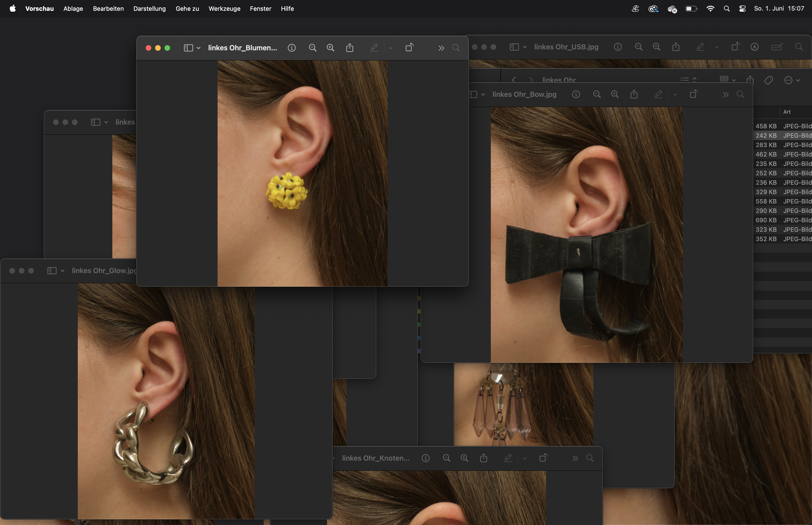This screenshot has width=812, height=525.
Task: Open Control Center in the menu bar
Action: point(742,9)
